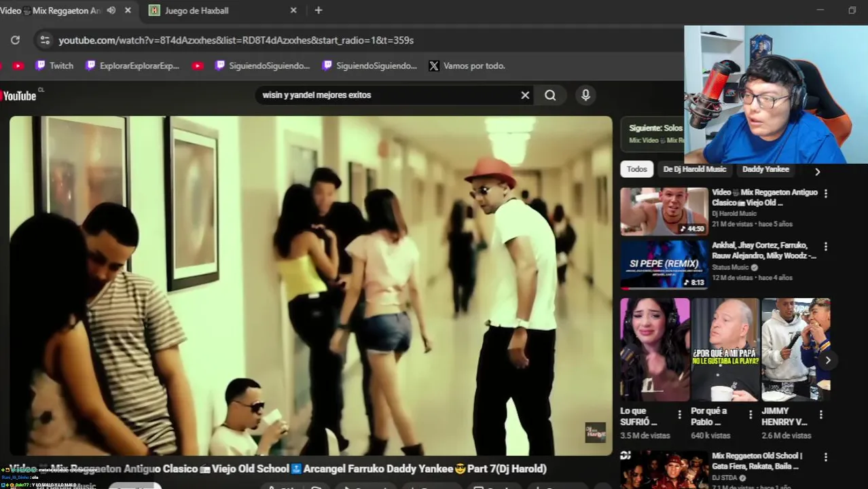This screenshot has width=868, height=489.
Task: Open the Twitch bookmark
Action: click(x=54, y=66)
